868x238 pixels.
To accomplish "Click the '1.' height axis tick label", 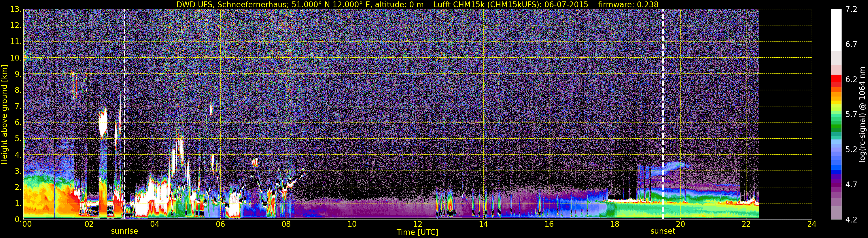I will (x=18, y=204).
